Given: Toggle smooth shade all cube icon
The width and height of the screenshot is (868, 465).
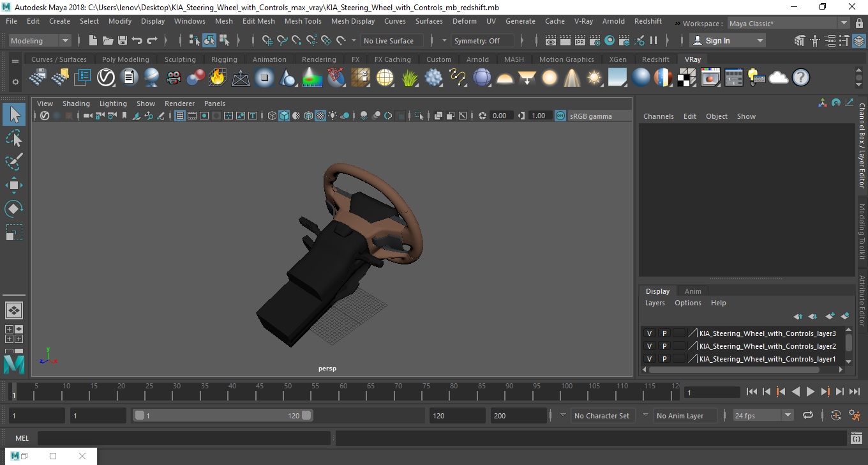Looking at the screenshot, I should pyautogui.click(x=284, y=116).
